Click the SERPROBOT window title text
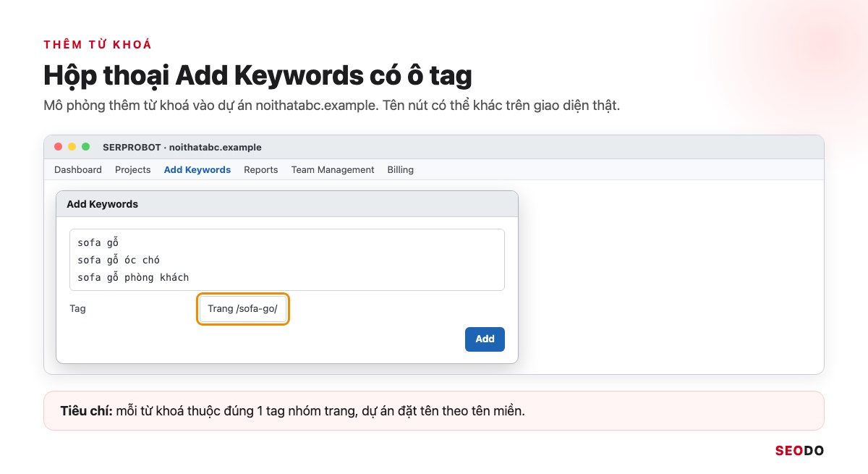This screenshot has width=868, height=474. pyautogui.click(x=182, y=147)
